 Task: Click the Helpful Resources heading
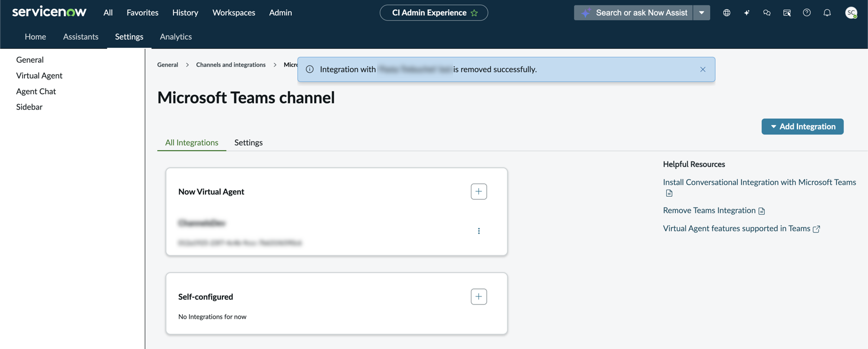[694, 164]
